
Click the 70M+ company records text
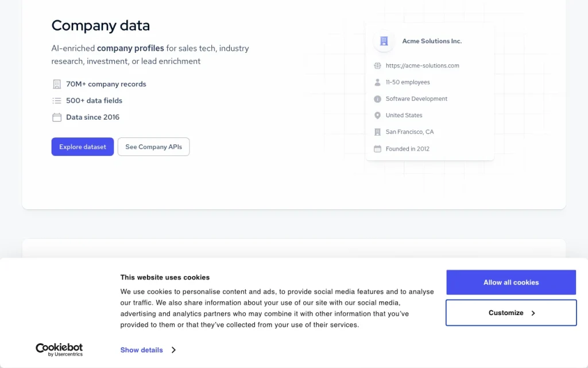106,84
